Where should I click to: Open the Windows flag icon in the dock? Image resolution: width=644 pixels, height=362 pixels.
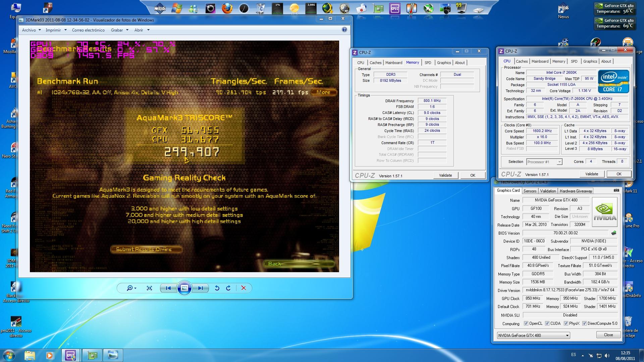click(177, 8)
